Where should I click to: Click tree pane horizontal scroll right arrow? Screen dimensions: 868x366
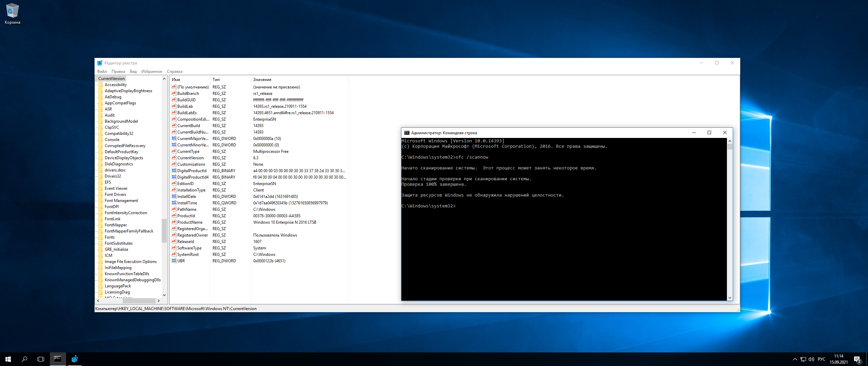(x=158, y=301)
